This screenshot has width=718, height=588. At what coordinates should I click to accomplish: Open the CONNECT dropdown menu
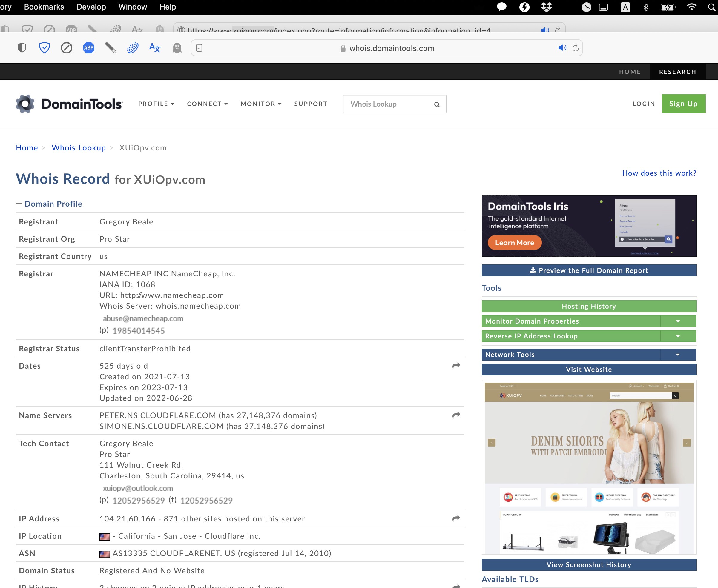pyautogui.click(x=207, y=104)
